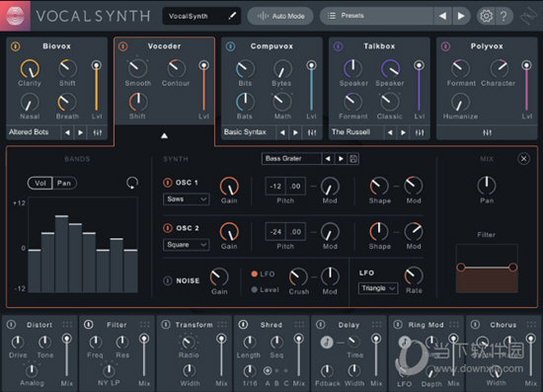This screenshot has width=543, height=392.
Task: Switch bands view to Pan
Action: (64, 183)
